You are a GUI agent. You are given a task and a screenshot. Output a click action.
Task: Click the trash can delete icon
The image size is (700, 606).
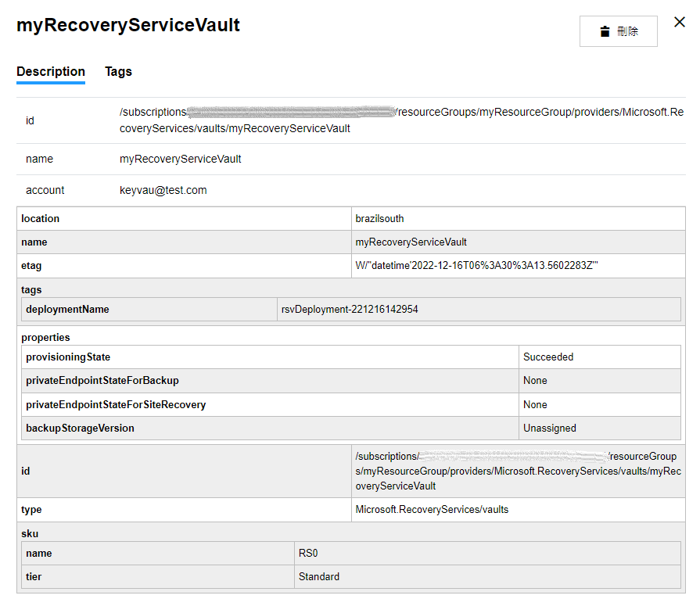pos(605,31)
